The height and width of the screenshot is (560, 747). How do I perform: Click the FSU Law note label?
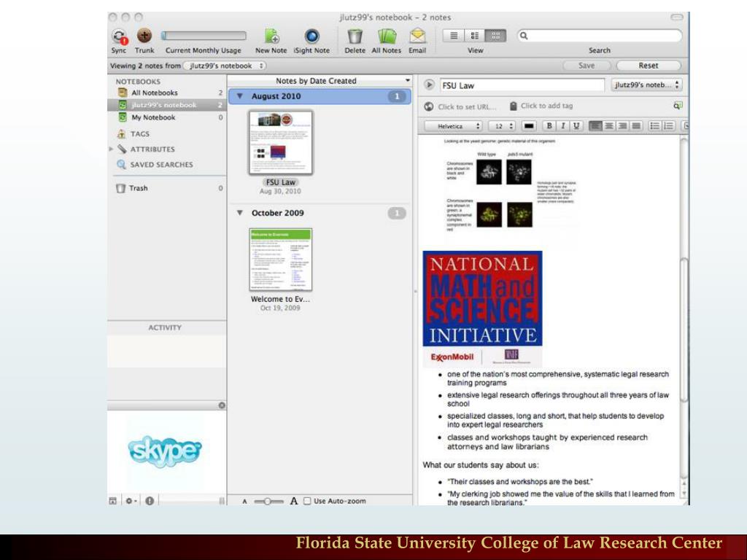(x=281, y=182)
